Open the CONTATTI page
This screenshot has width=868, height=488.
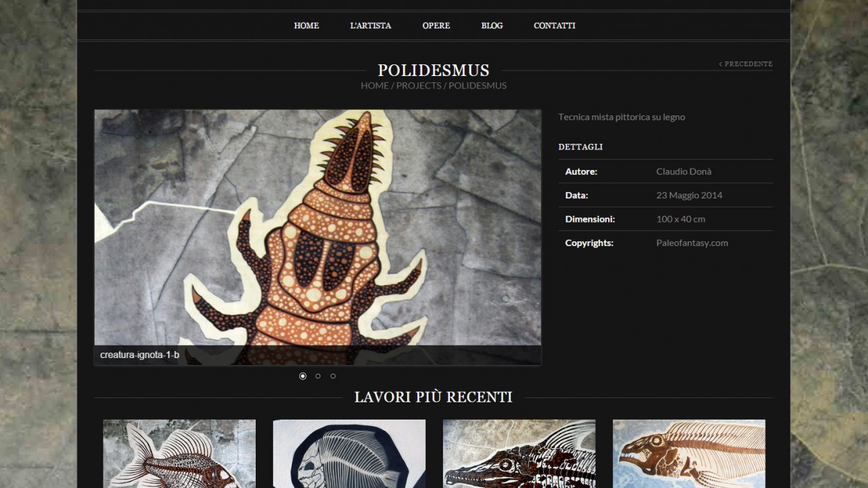pyautogui.click(x=554, y=26)
